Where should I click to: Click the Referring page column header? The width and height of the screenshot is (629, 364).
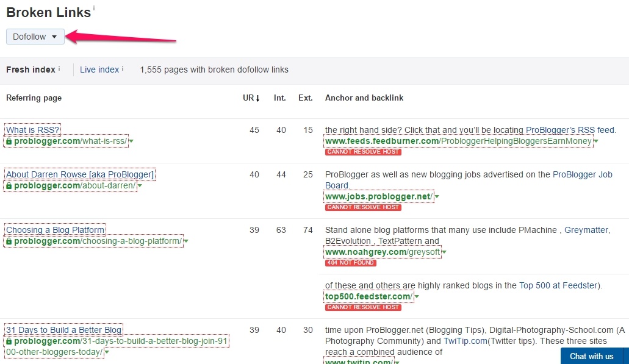pyautogui.click(x=34, y=98)
